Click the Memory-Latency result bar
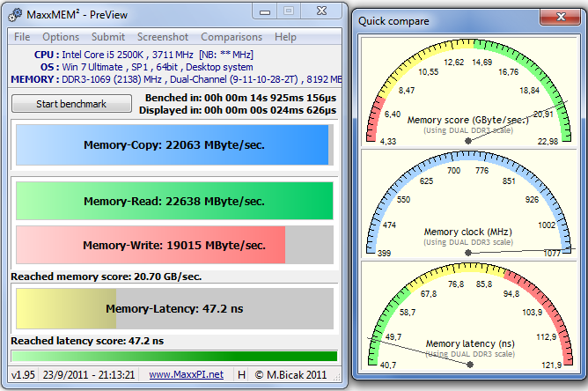 173,309
